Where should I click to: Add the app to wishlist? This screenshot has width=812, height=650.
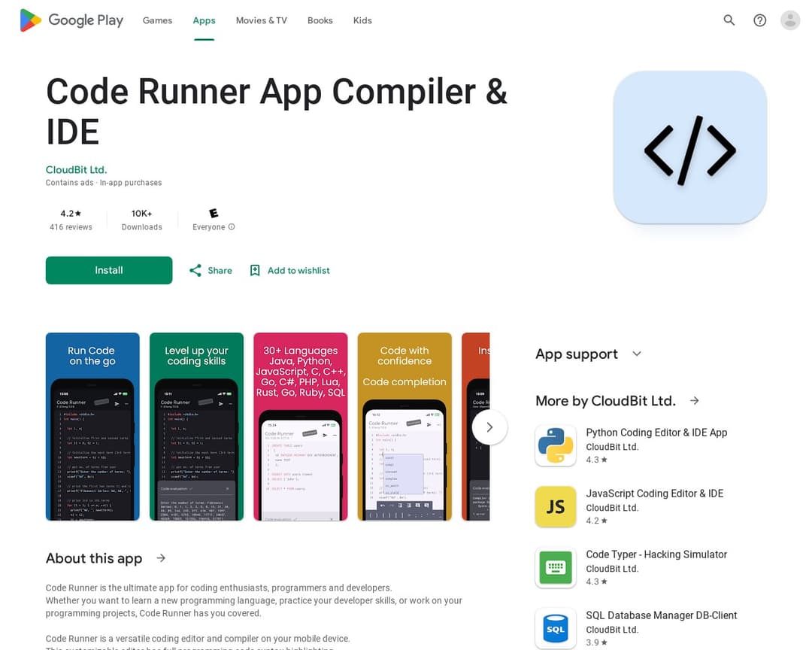289,271
